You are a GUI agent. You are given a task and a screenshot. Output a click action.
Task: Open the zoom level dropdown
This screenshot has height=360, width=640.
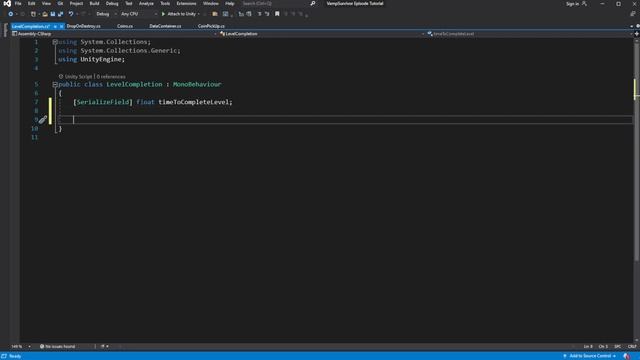coord(20,347)
